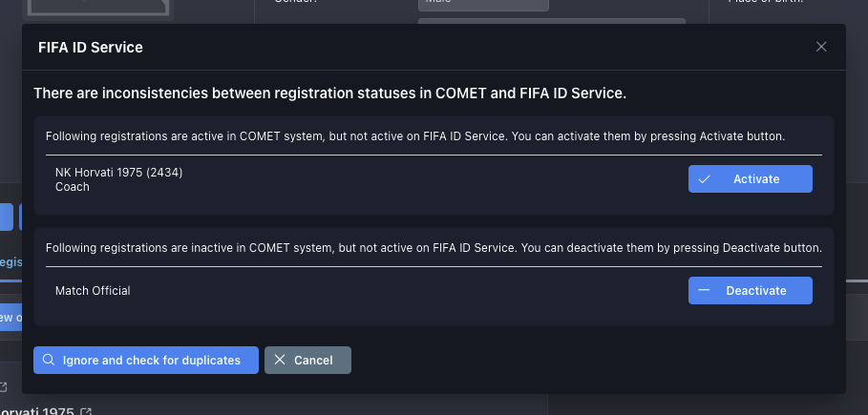The width and height of the screenshot is (868, 415).
Task: Click the blue button at far left edge
Action: pyautogui.click(x=6, y=217)
